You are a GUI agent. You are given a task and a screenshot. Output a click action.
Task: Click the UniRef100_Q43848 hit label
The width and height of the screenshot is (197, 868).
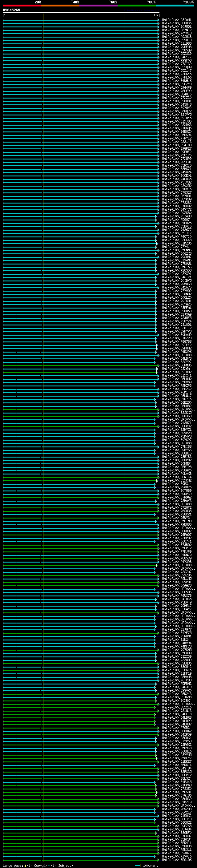176,104
